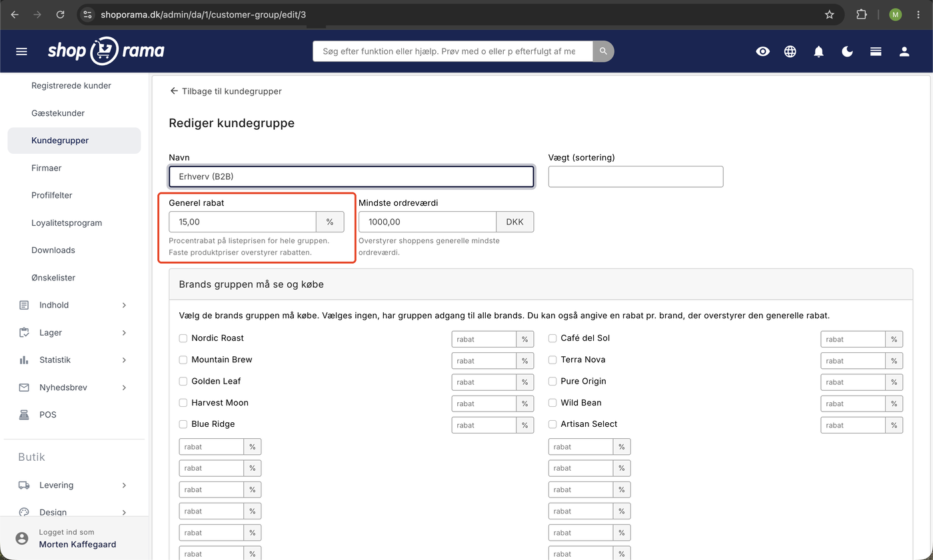Check the Harvest Moon brand checkbox
Viewport: 933px width, 560px height.
tap(183, 403)
